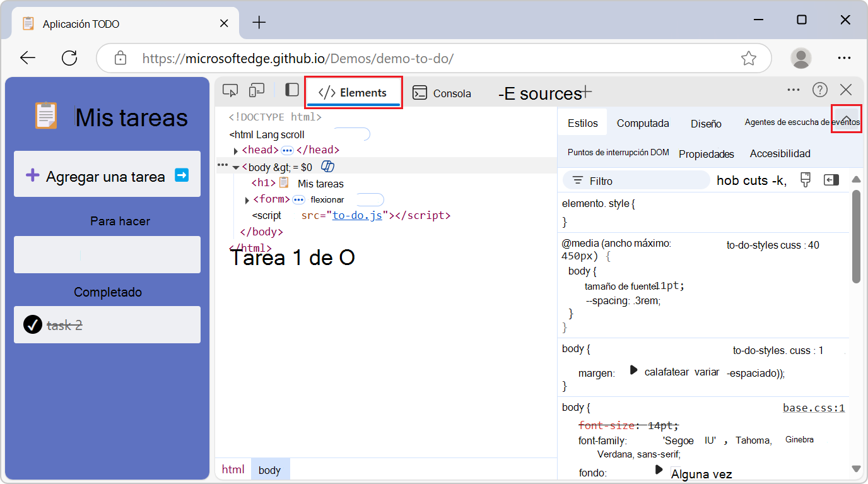Toggle the DevTools activity bar sidebar icon
The width and height of the screenshot is (868, 484).
[291, 90]
